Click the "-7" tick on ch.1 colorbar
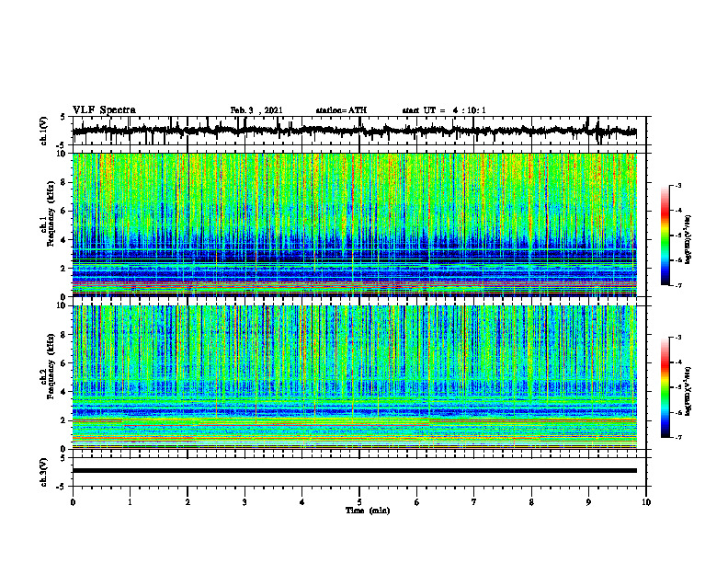 (x=678, y=285)
